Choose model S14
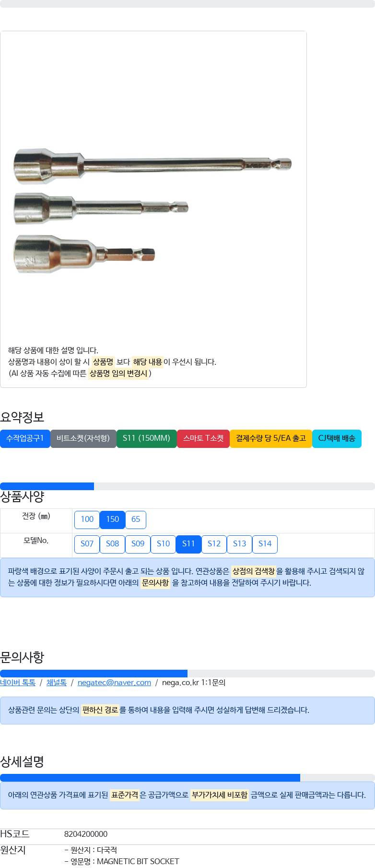The height and width of the screenshot is (868, 375). [265, 544]
